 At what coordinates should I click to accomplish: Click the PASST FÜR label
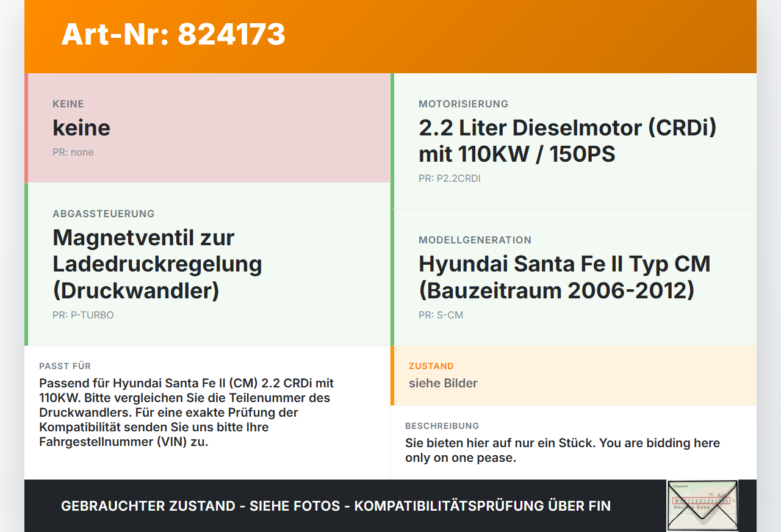coord(65,366)
